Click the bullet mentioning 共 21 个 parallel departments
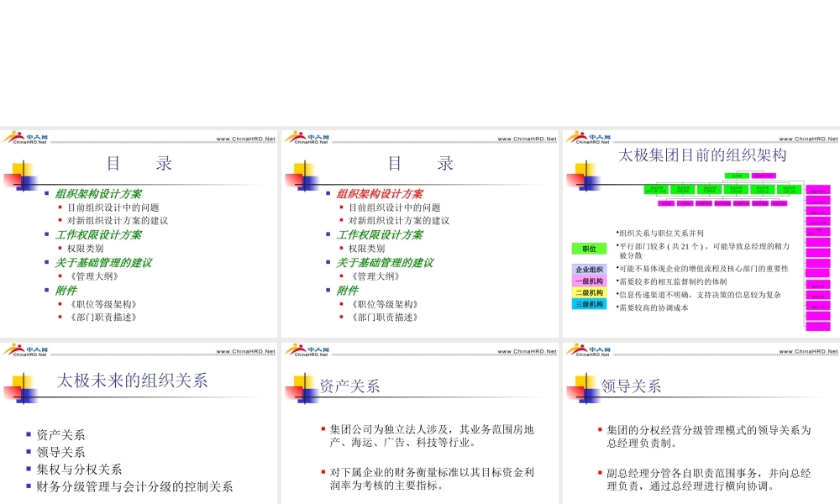The image size is (840, 504). click(x=703, y=250)
